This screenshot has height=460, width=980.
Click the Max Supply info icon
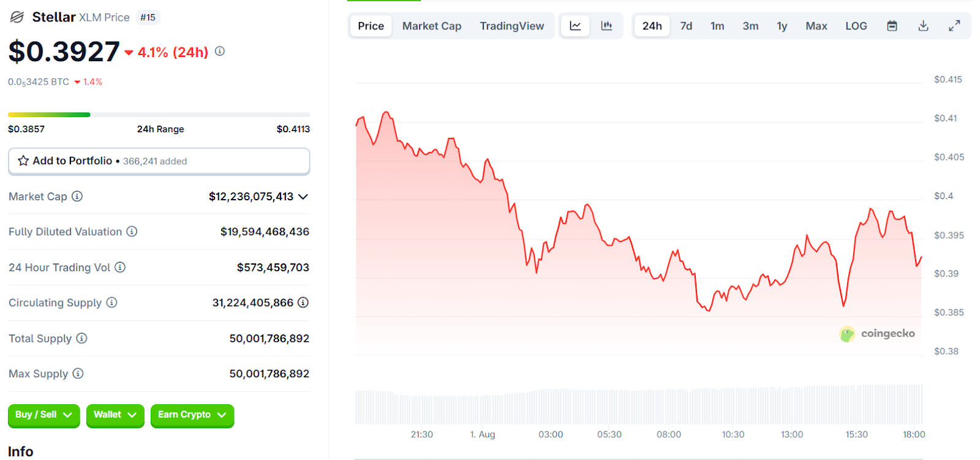[x=78, y=374]
